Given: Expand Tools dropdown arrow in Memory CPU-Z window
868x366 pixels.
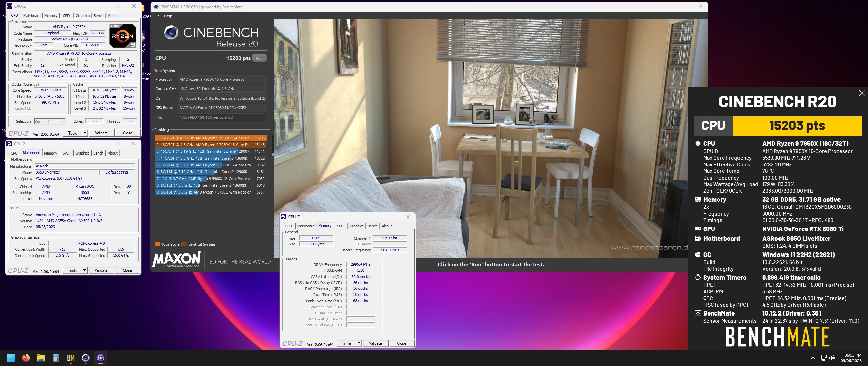Looking at the screenshot, I should tap(359, 343).
